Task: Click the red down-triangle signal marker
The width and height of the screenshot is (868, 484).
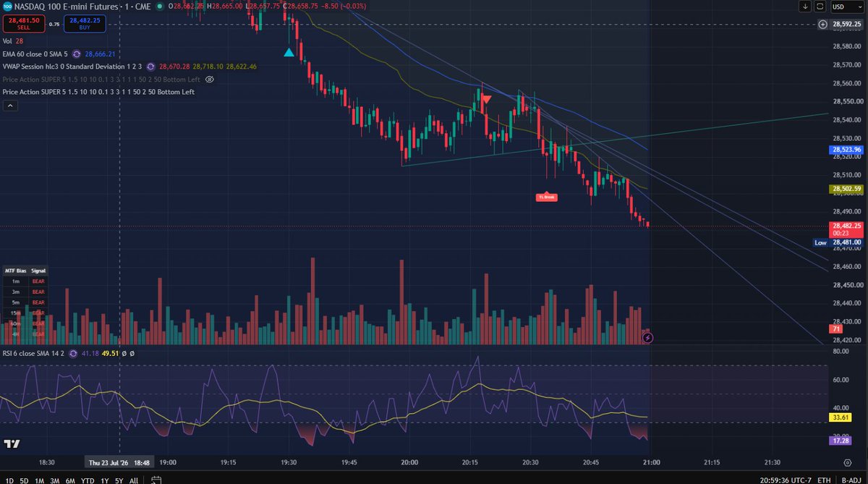Action: pos(487,98)
